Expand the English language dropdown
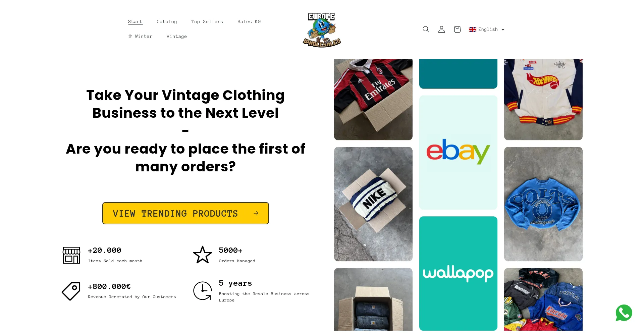The height and width of the screenshot is (333, 644). coord(487,30)
